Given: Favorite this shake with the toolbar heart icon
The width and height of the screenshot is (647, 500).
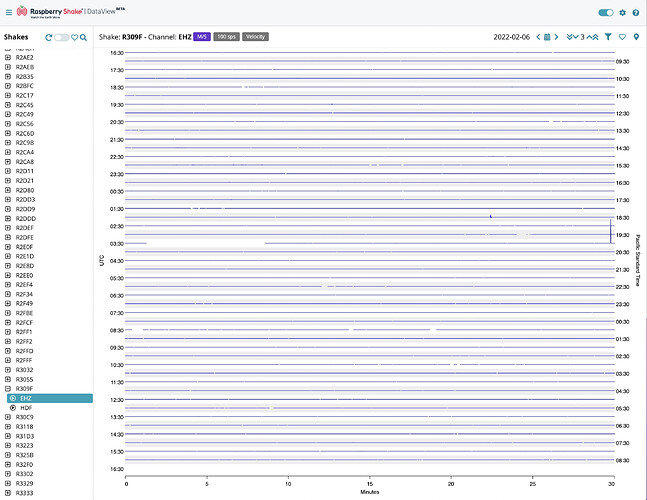Looking at the screenshot, I should (622, 37).
